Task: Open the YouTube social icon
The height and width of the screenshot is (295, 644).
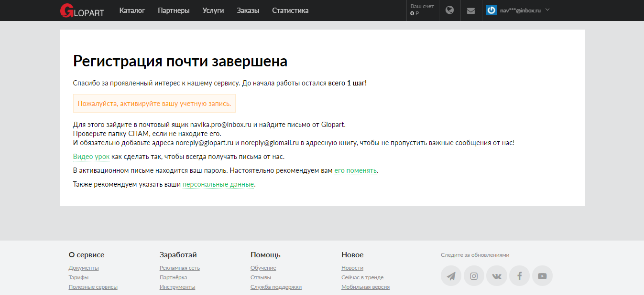Action: [542, 276]
